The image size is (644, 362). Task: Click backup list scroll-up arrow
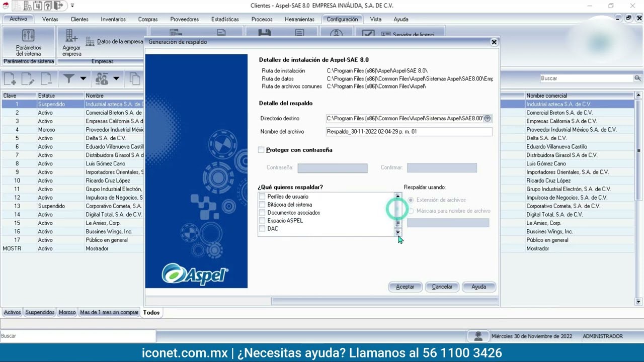coord(398,196)
